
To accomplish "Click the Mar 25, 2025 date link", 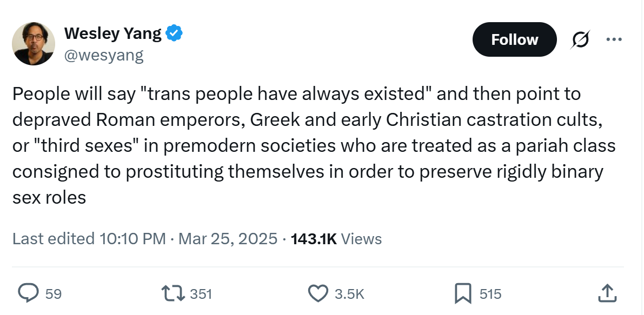I will point(228,239).
